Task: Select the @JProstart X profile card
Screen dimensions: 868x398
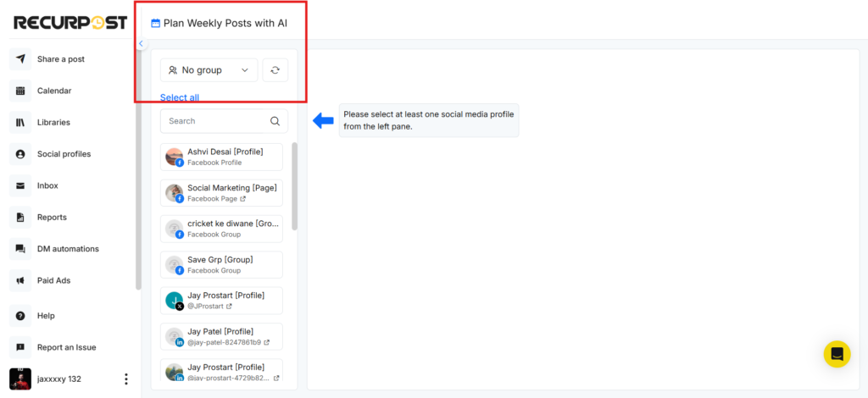Action: click(x=221, y=301)
